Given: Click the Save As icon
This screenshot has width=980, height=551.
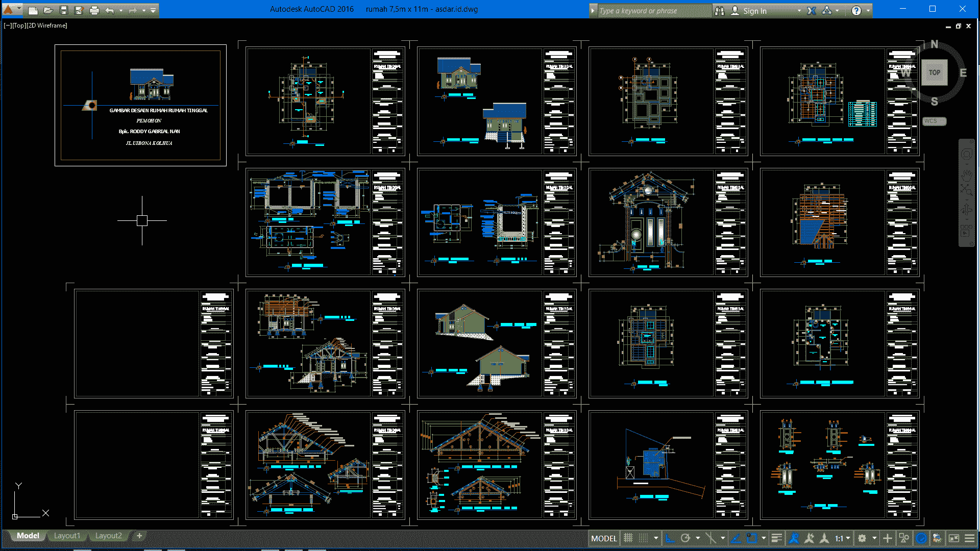Looking at the screenshot, I should 79,10.
